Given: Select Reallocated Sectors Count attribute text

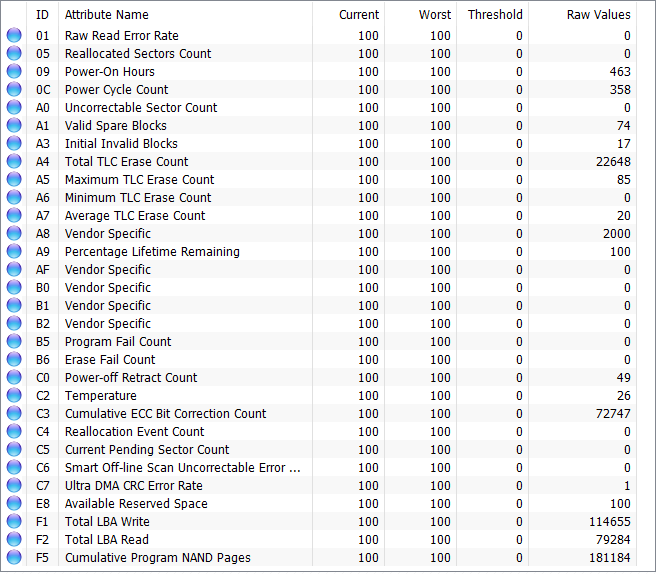Looking at the screenshot, I should point(138,54).
